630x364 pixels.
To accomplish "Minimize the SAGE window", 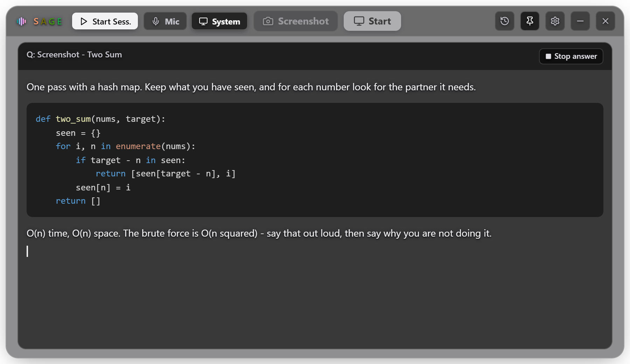I will click(x=580, y=21).
